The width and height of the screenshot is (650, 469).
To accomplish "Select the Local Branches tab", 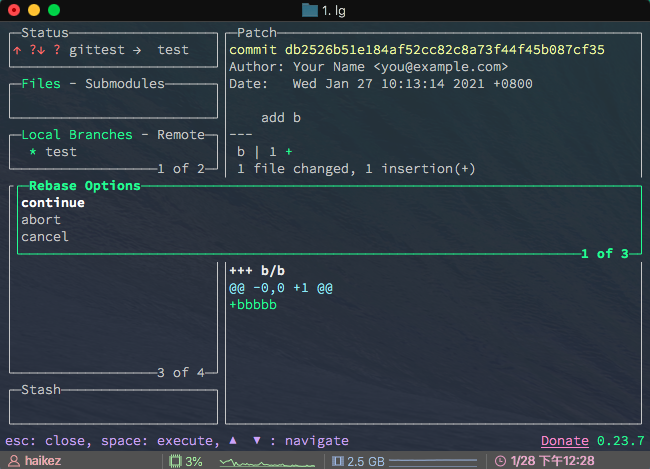I will click(77, 135).
